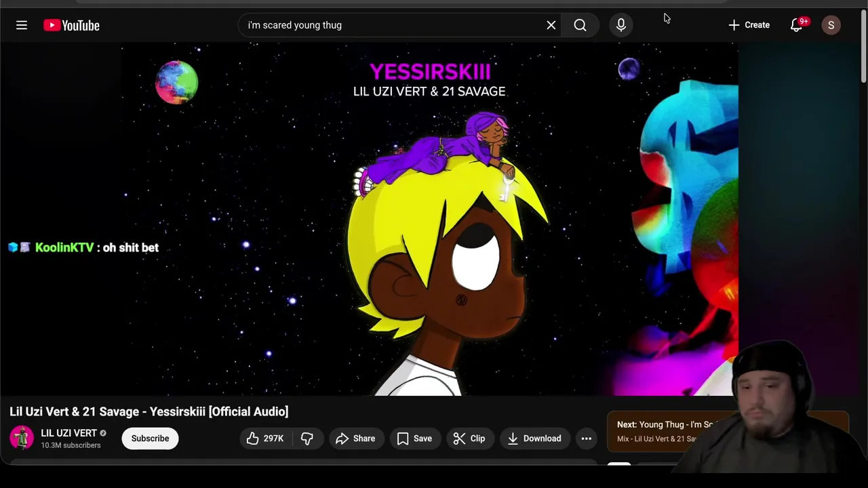This screenshot has width=868, height=488.
Task: Open the LIL UZI VERT channel name link
Action: [68, 432]
